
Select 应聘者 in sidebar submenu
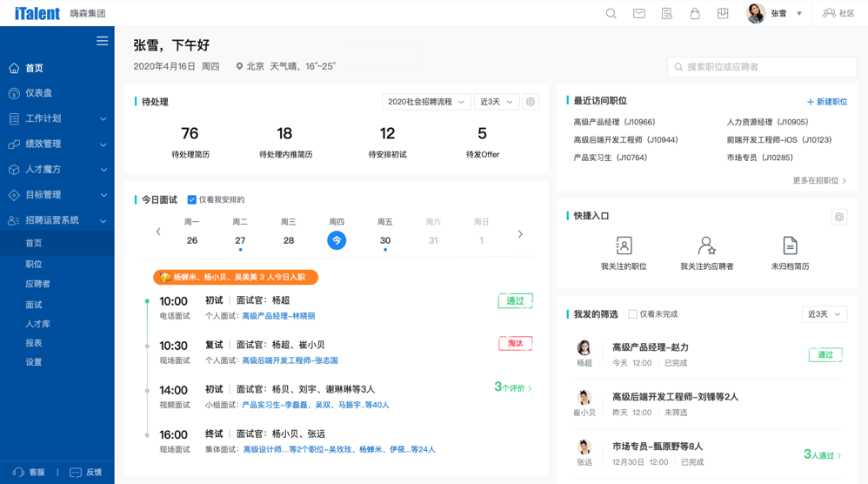(x=37, y=284)
